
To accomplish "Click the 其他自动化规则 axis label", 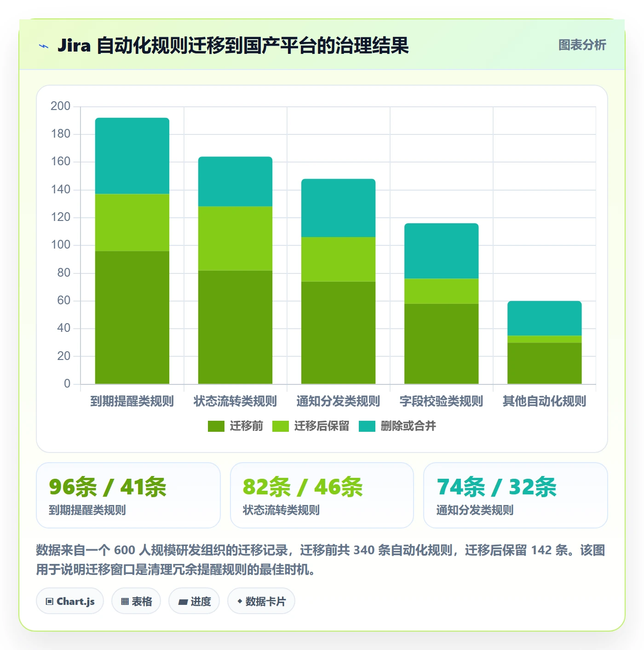I will (x=544, y=401).
